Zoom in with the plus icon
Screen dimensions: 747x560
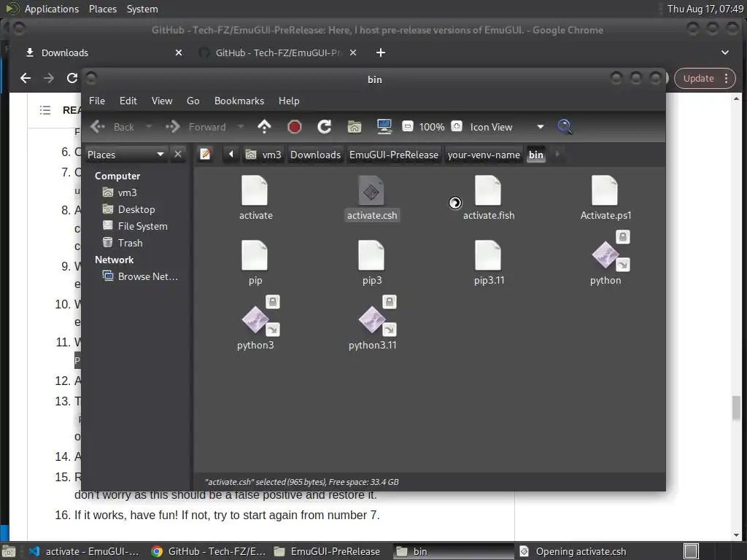(x=457, y=126)
